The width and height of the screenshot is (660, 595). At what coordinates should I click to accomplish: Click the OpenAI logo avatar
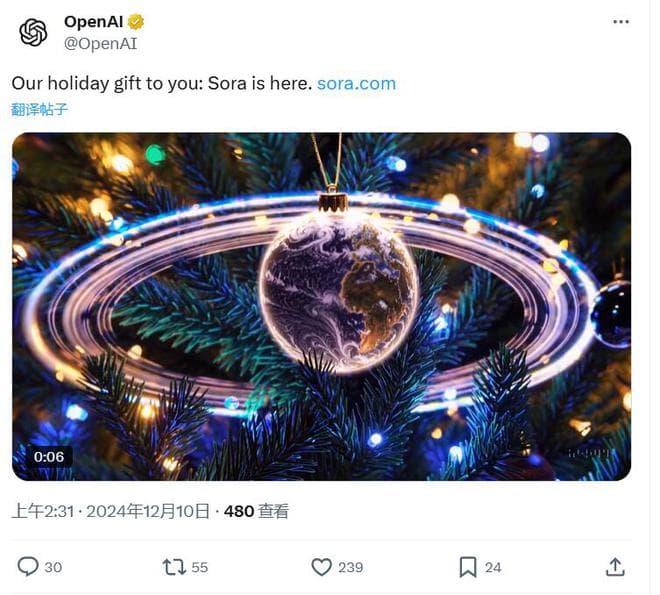coord(33,32)
